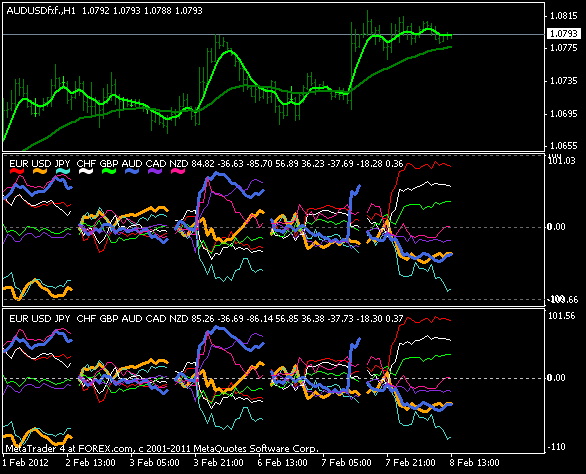Click the pink NZD legend swatch

coord(178,171)
